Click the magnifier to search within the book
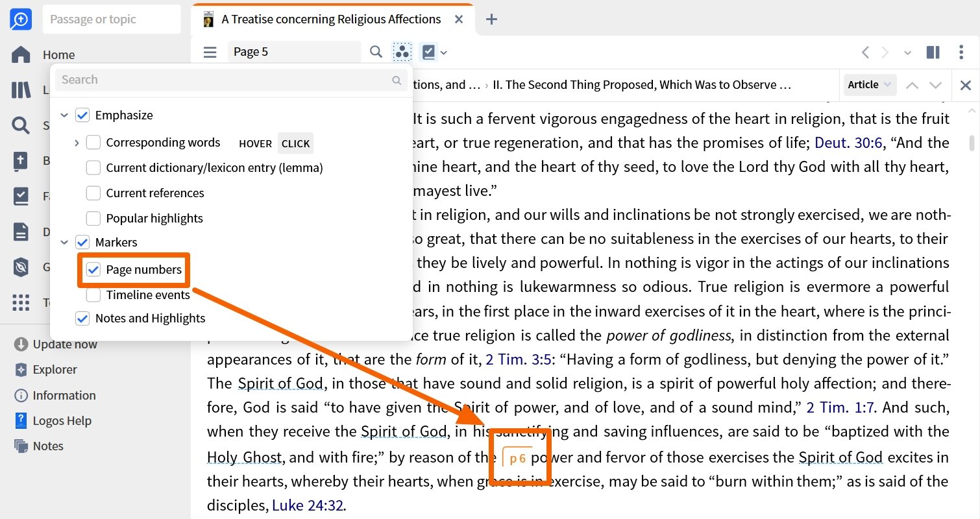The image size is (980, 519). point(376,52)
